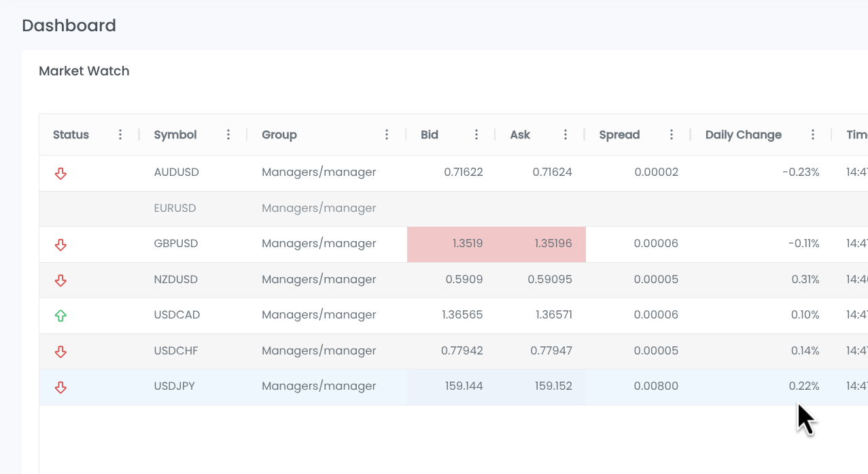Open the Daily Change column menu

click(x=813, y=134)
